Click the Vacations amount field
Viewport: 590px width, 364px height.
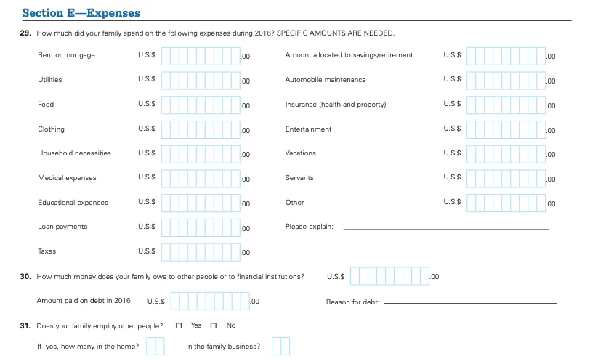point(506,153)
